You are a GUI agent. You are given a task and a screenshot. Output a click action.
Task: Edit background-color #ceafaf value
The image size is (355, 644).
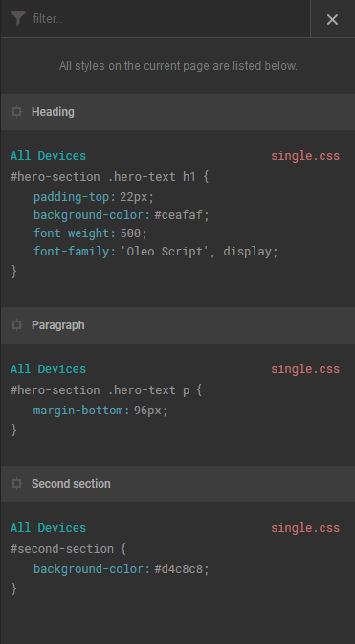179,214
